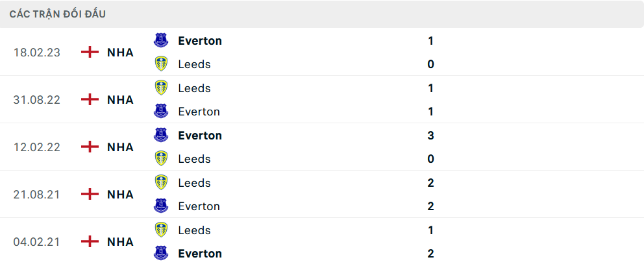Click Leeds crest in 31.08.22 match
Screen dimensions: 644x264
(161, 88)
